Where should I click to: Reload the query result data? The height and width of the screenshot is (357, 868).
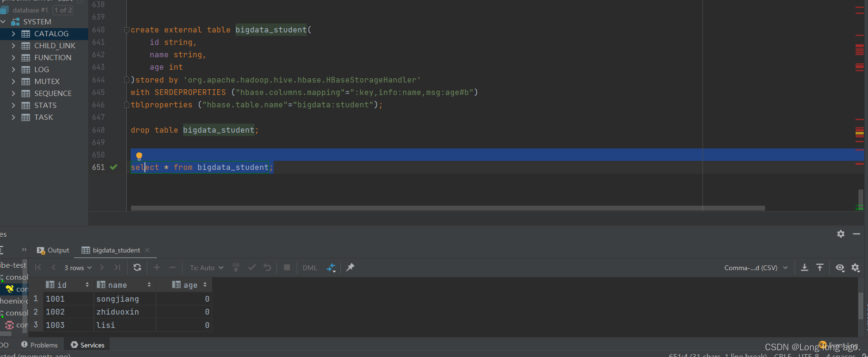137,267
